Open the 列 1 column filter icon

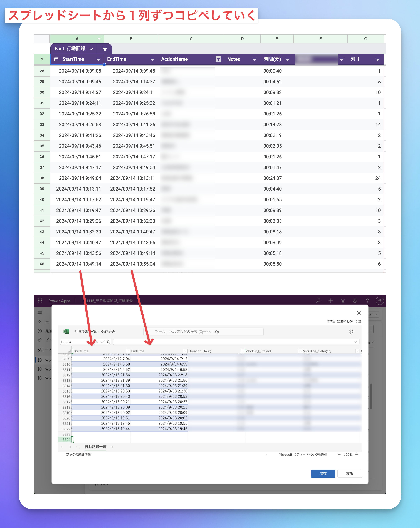[x=378, y=59]
